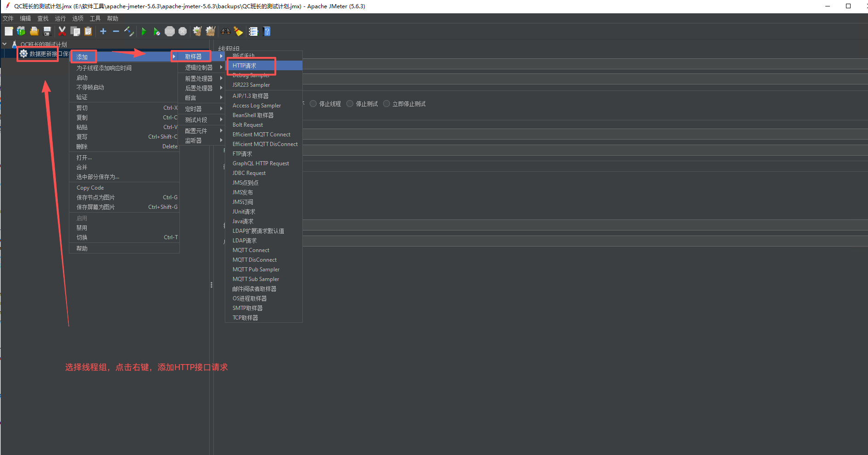The width and height of the screenshot is (868, 455).
Task: Open the Function helper list icon
Action: tap(253, 31)
